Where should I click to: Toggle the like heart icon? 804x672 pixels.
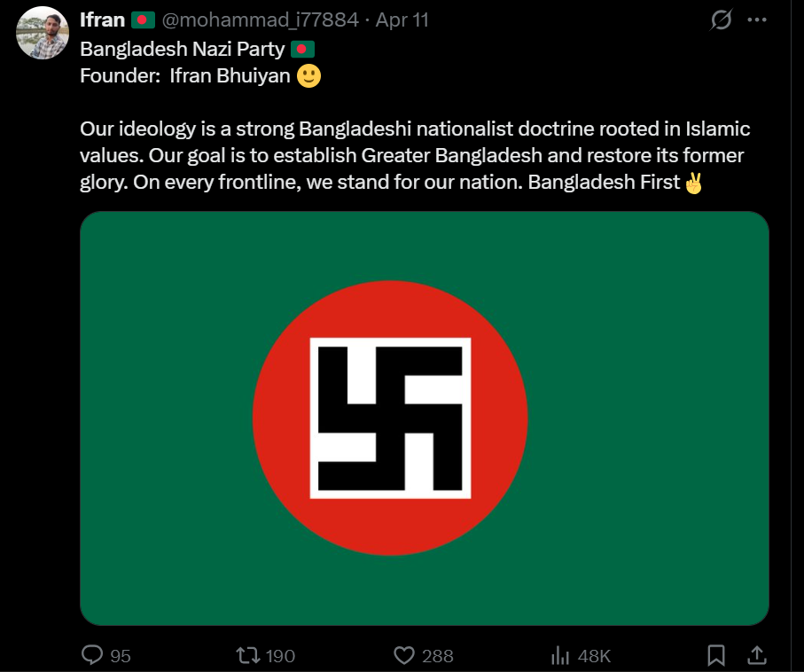click(404, 655)
